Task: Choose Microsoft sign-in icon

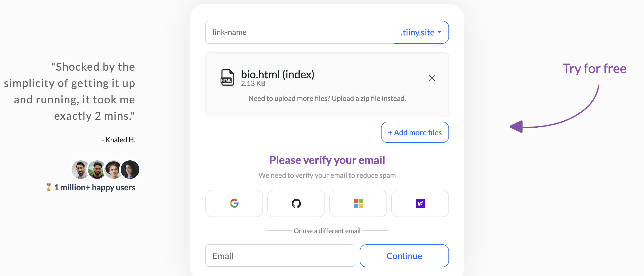Action: [358, 203]
